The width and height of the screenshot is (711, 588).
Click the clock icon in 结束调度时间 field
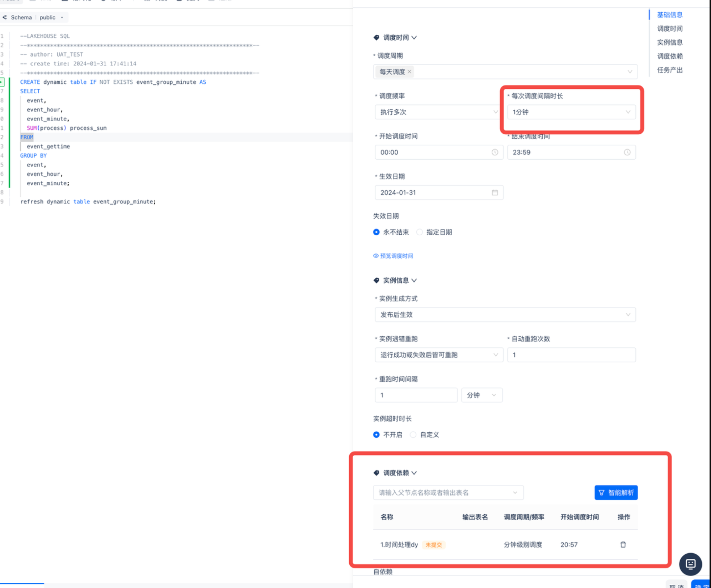[627, 152]
